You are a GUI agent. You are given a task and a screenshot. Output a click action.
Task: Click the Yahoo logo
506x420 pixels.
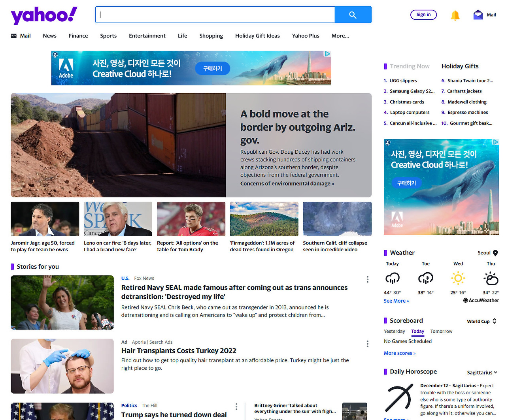[44, 15]
